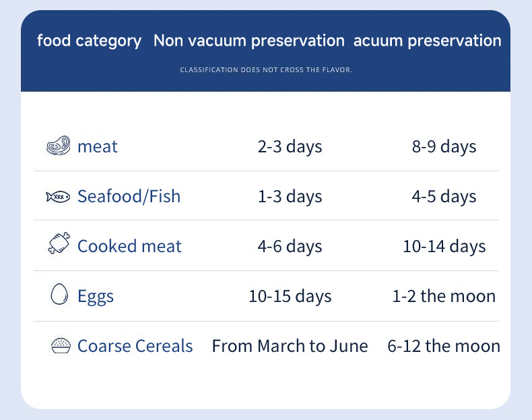
Task: Click the "8-9 days" vacuum meat value
Action: point(444,146)
